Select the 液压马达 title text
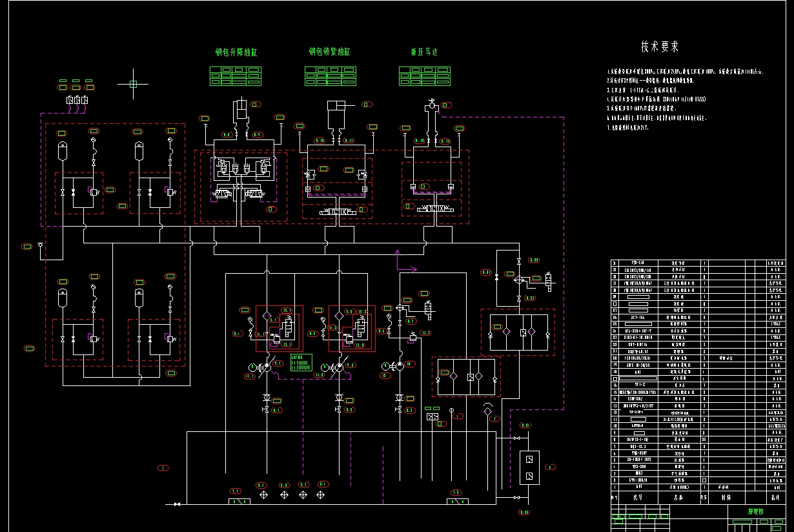Screen dimensions: 794x532 (x=424, y=52)
